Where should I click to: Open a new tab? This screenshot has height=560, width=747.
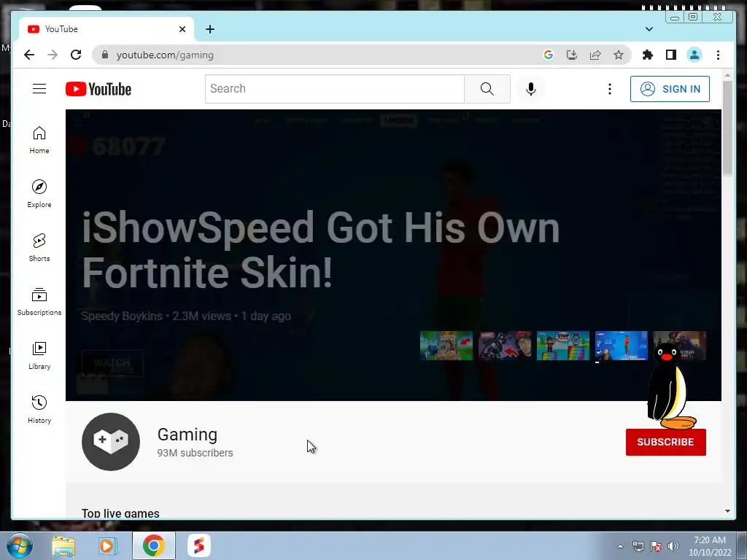[x=210, y=29]
